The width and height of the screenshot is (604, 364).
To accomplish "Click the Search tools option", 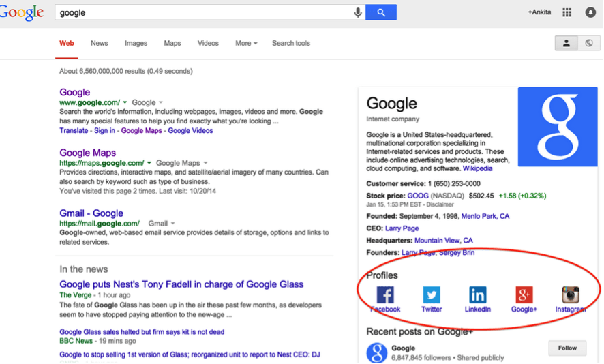I will pyautogui.click(x=291, y=43).
